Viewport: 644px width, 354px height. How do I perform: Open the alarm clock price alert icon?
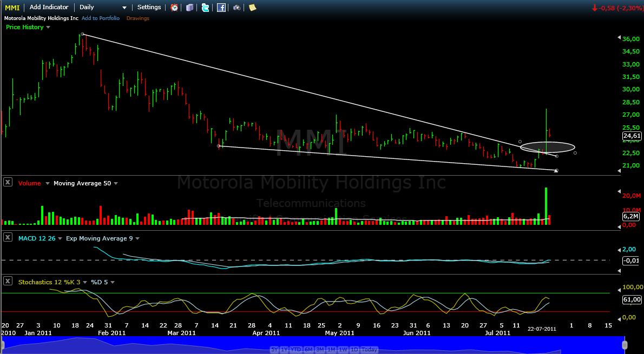coord(175,8)
